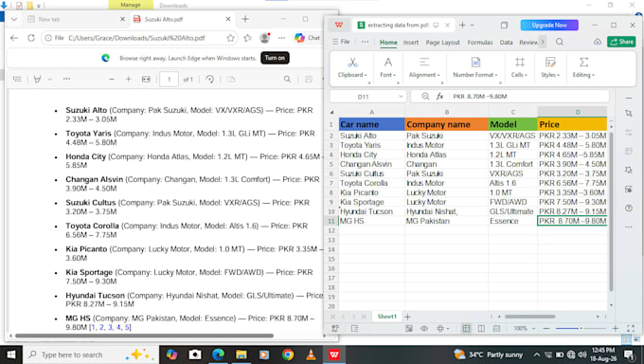The width and height of the screenshot is (644, 364).
Task: Open citation link 5 in the PDF
Action: pos(127,327)
